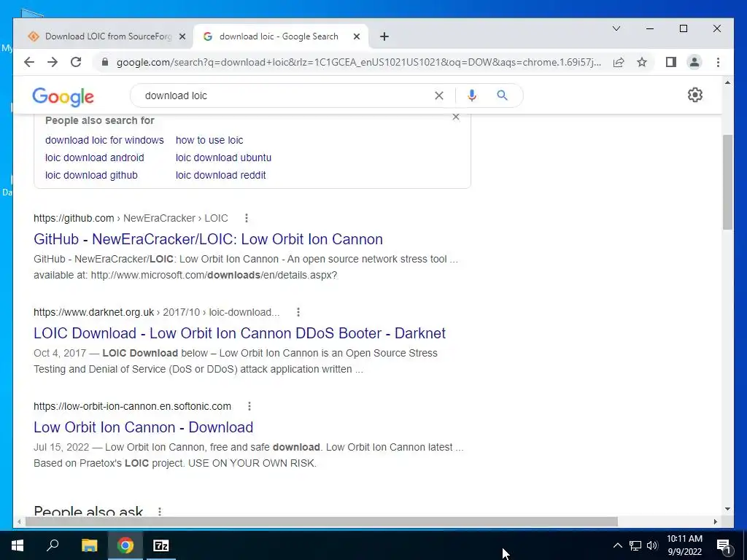Close the download loic Google Search tab
The width and height of the screenshot is (747, 560).
tap(356, 36)
